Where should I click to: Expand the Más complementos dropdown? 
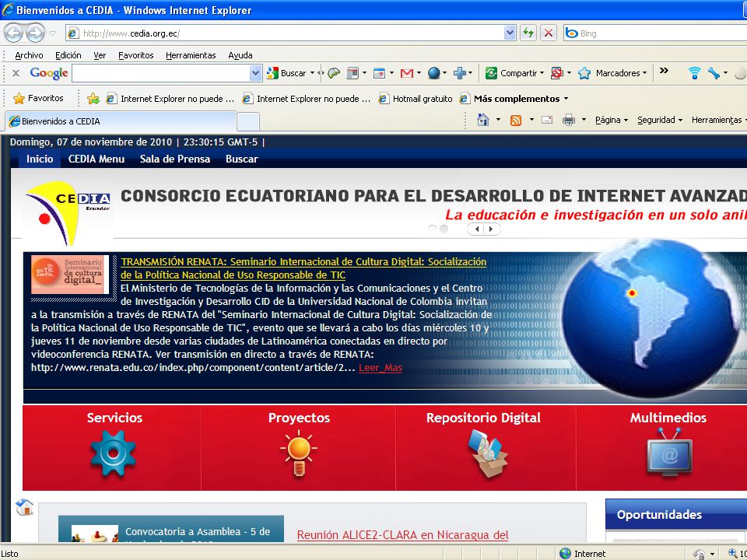click(566, 99)
